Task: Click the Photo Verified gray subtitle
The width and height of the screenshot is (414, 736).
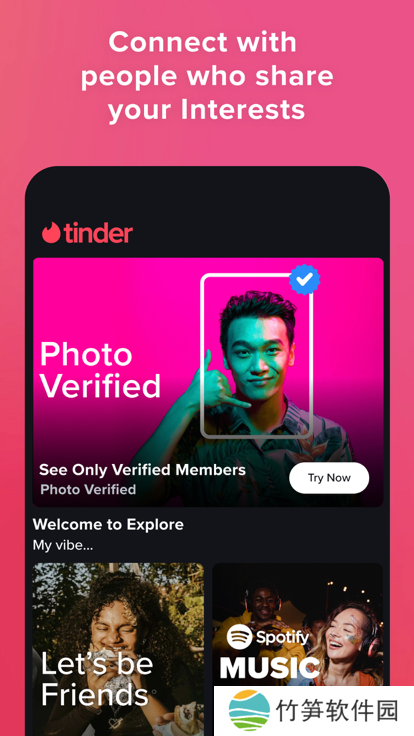Action: click(88, 490)
